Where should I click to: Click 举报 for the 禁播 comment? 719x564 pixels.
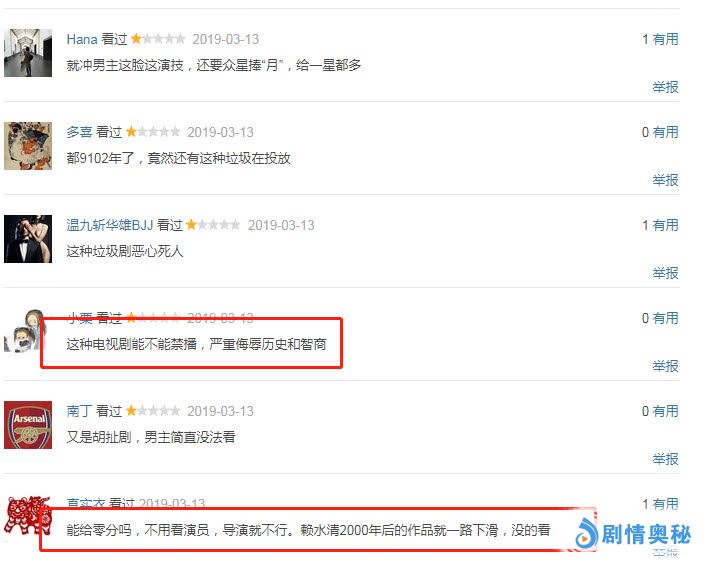(665, 366)
